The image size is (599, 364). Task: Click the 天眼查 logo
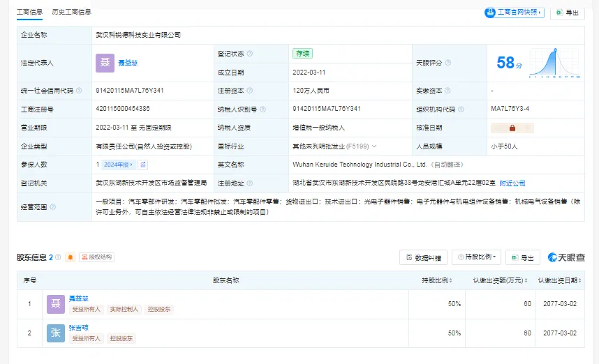click(566, 257)
